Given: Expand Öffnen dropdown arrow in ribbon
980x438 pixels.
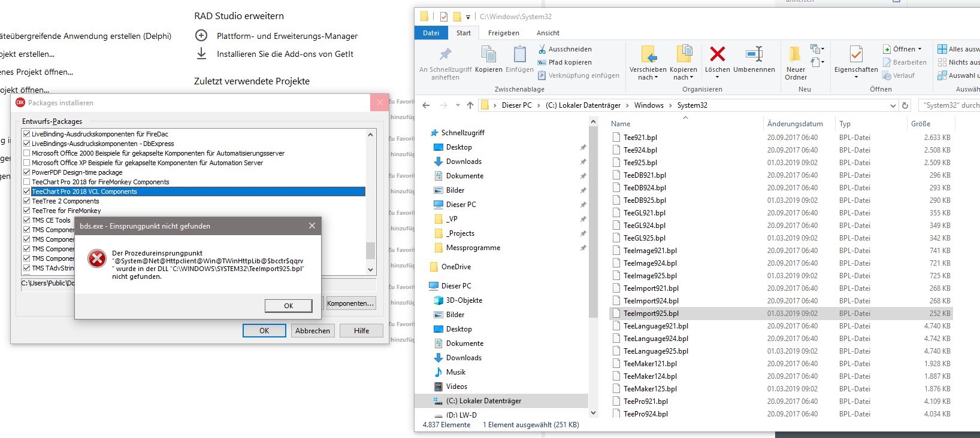Looking at the screenshot, I should [x=919, y=49].
